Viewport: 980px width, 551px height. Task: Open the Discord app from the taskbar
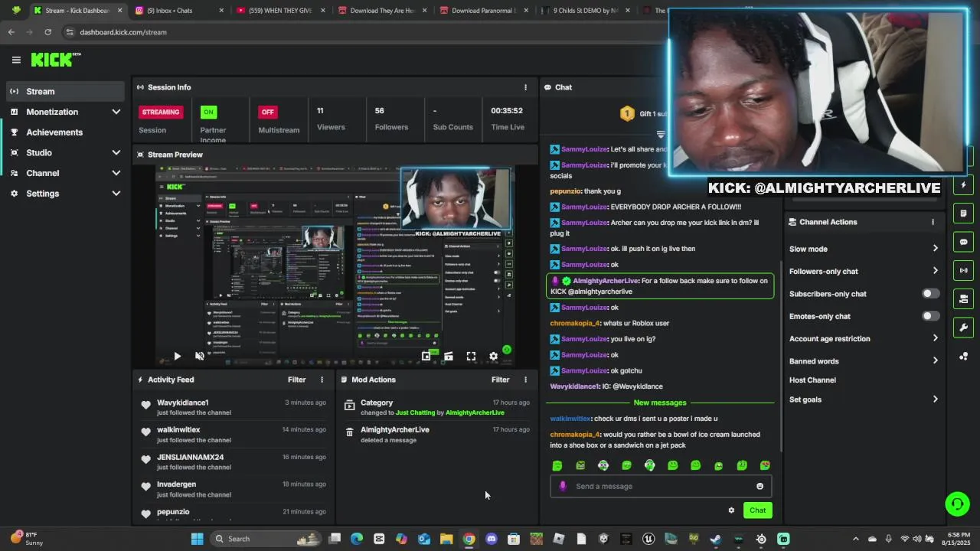[492, 539]
